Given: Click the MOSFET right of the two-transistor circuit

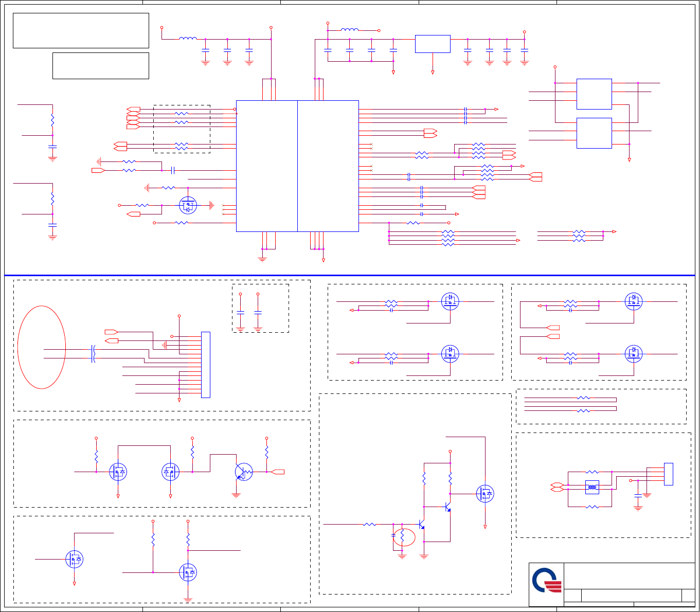Looking at the screenshot, I should [485, 494].
